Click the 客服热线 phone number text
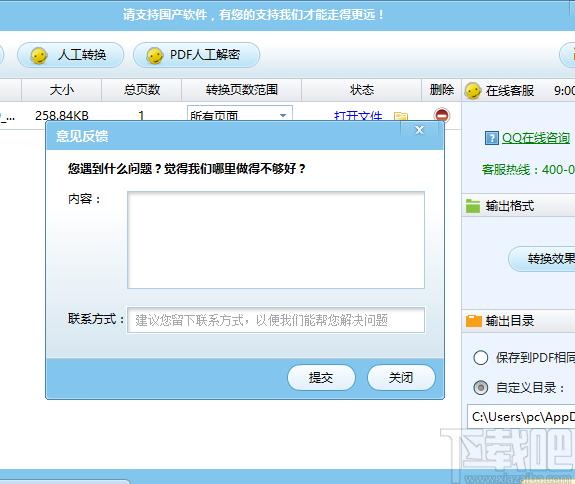The height and width of the screenshot is (484, 575). pyautogui.click(x=528, y=170)
